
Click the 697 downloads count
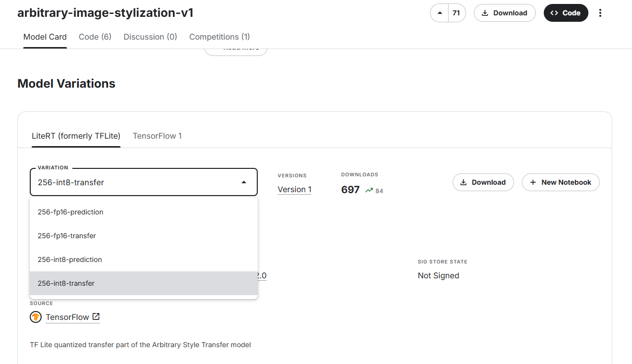350,190
